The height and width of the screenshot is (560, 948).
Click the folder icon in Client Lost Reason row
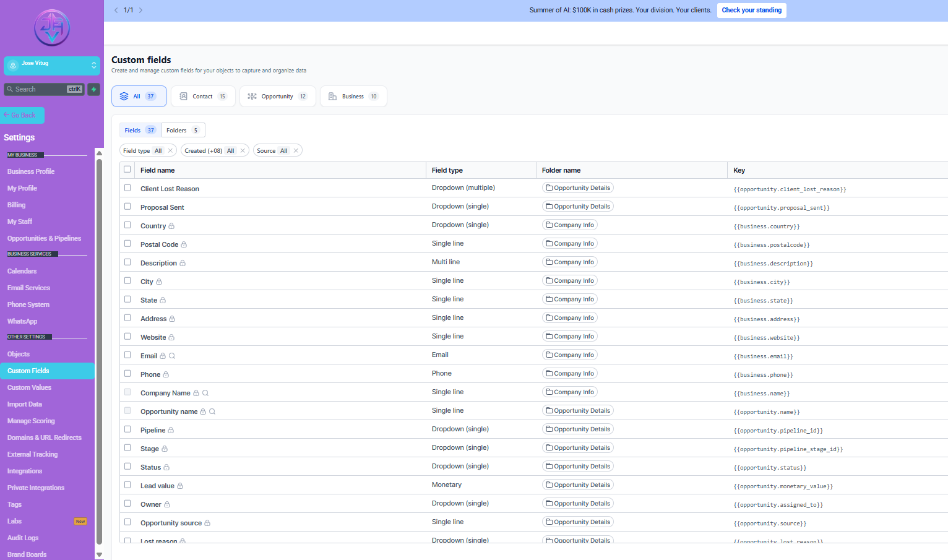[549, 187]
